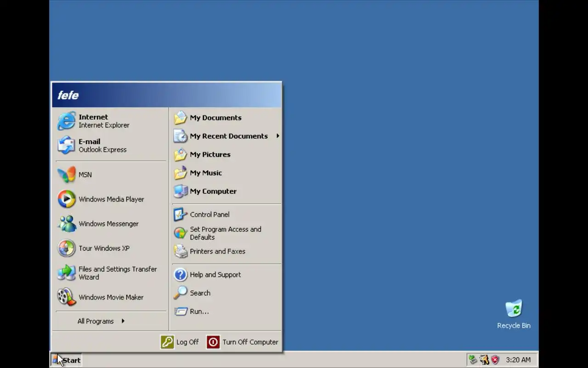588x368 pixels.
Task: Click the Search magnifying glass icon
Action: (181, 293)
